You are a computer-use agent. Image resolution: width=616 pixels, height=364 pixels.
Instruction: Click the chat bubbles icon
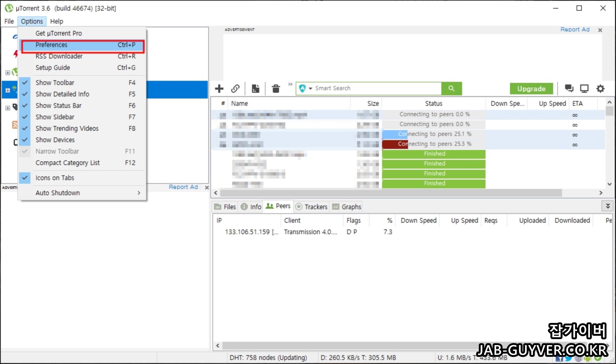pyautogui.click(x=569, y=89)
